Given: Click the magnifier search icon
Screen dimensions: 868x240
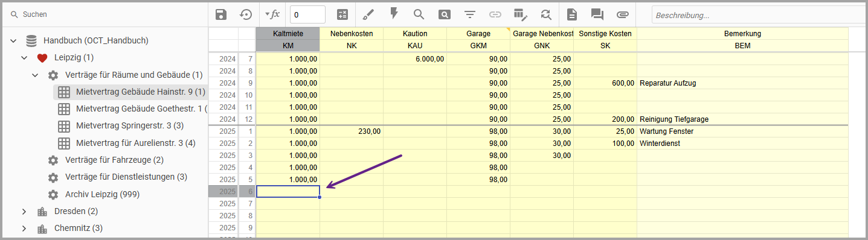Looking at the screenshot, I should (419, 14).
